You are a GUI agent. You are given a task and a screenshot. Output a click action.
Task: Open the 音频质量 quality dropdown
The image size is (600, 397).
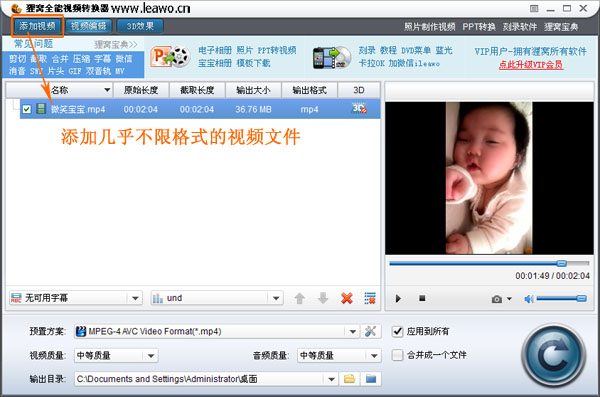coord(339,356)
